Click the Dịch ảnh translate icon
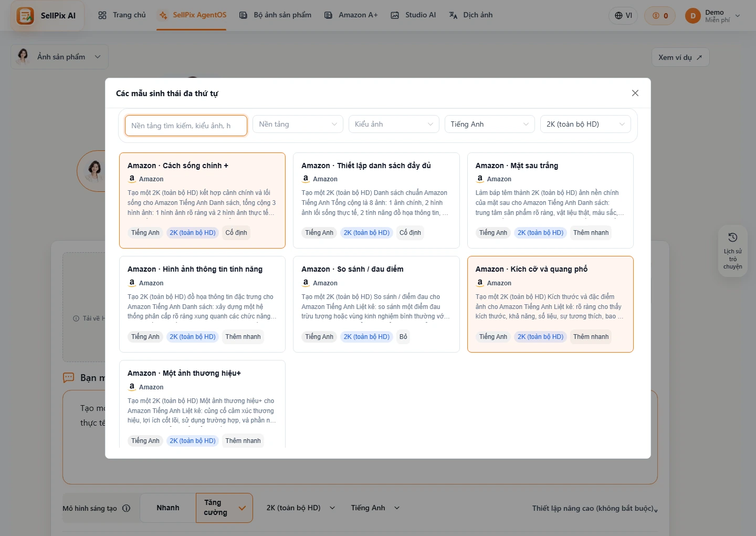The height and width of the screenshot is (536, 756). point(453,15)
